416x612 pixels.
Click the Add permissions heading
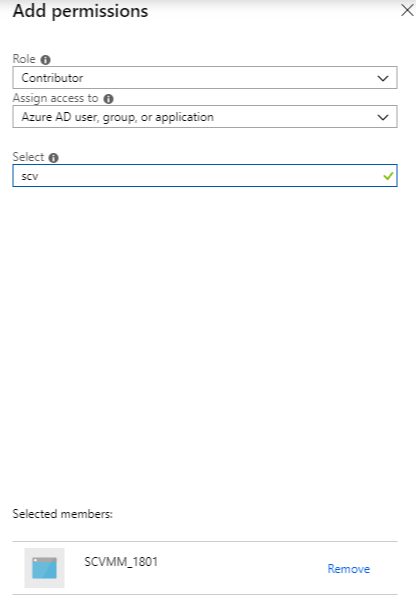(x=80, y=11)
